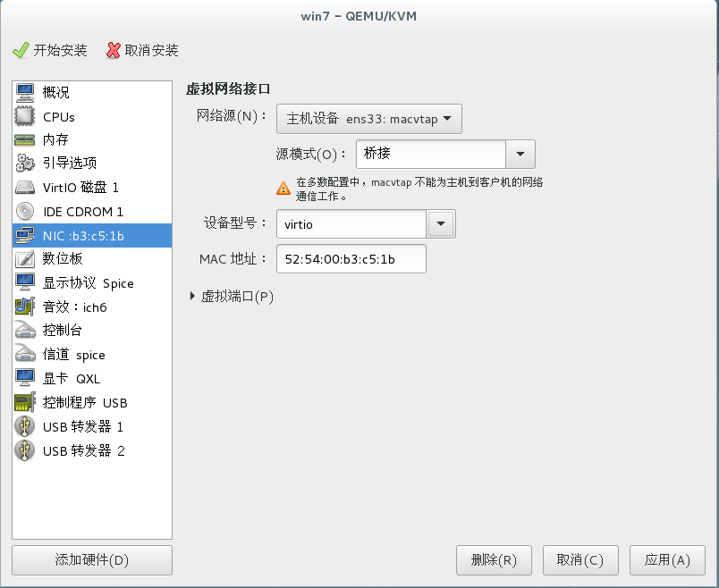
Task: Click the win7 - QEMU/KVM title text
Action: point(359,16)
